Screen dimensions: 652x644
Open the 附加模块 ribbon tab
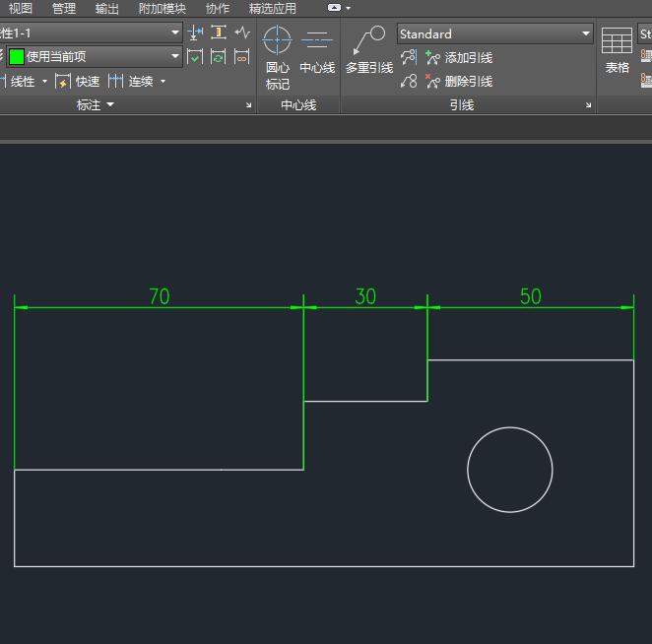point(163,8)
